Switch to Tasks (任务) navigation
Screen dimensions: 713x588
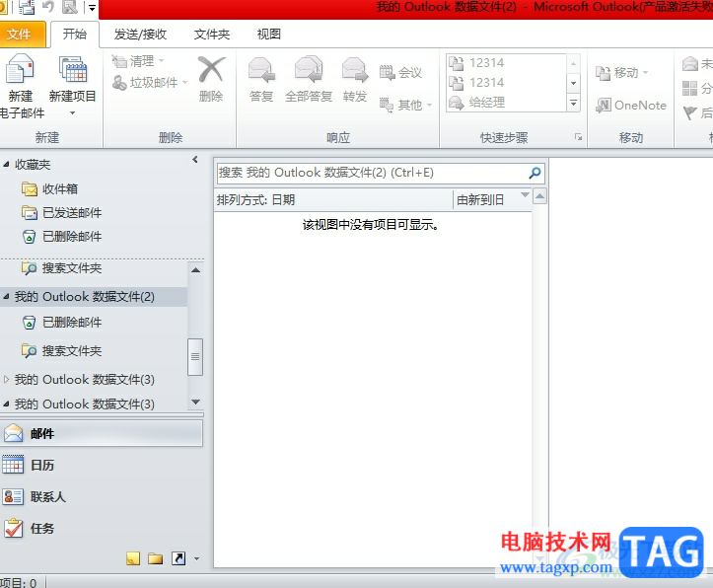coord(102,529)
